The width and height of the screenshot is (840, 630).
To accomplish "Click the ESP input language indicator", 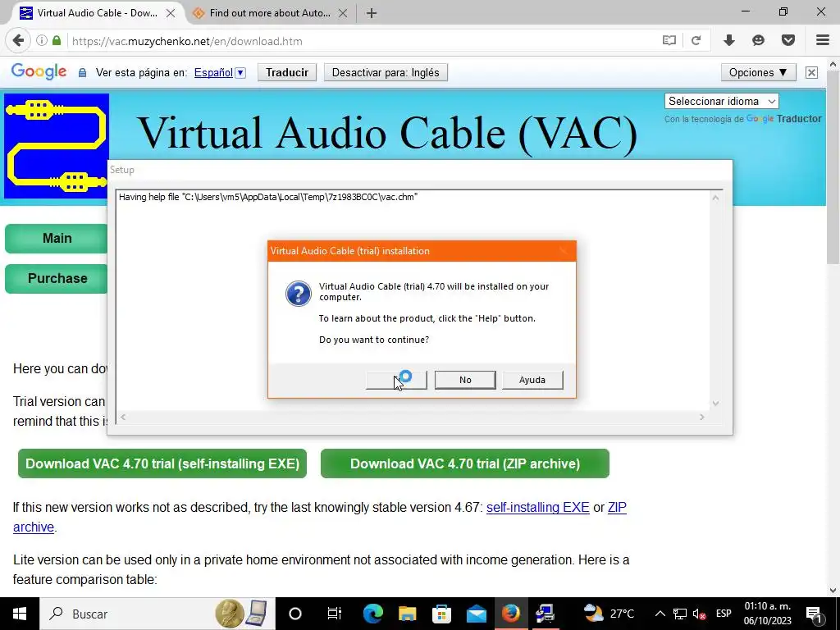I will pos(724,614).
